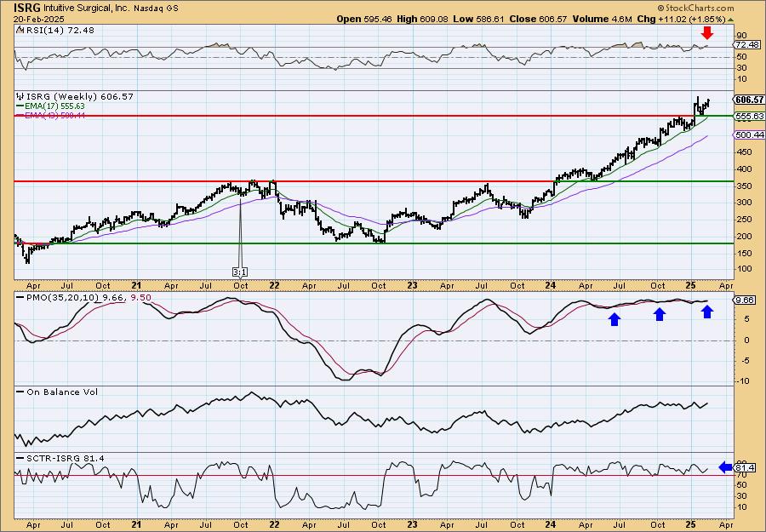Click the 250 price axis label
The width and height of the screenshot is (766, 532).
pyautogui.click(x=744, y=220)
